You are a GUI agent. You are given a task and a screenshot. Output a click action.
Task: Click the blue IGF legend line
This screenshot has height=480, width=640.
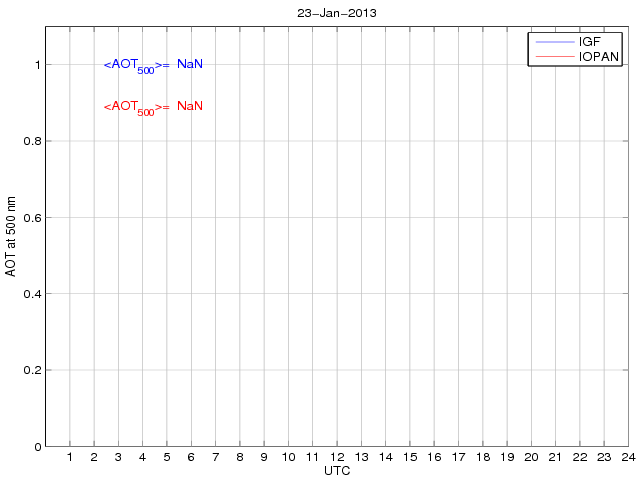click(555, 42)
